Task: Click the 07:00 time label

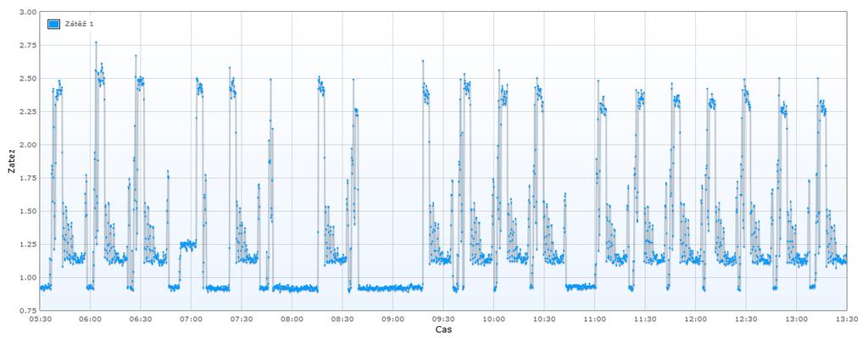Action: [x=191, y=319]
